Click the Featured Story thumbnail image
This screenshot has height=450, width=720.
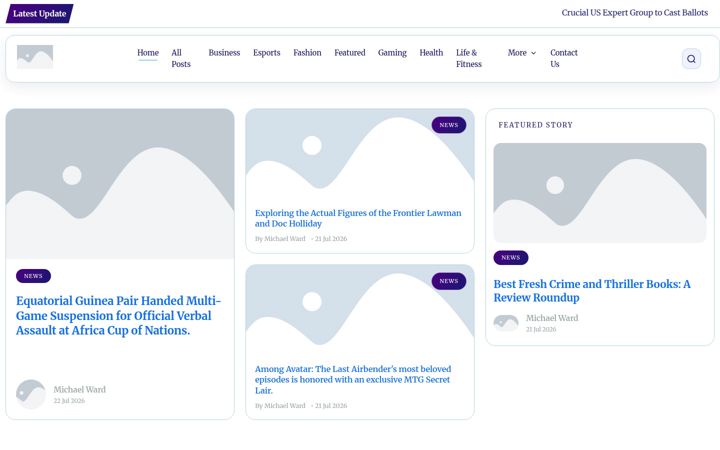pos(600,193)
